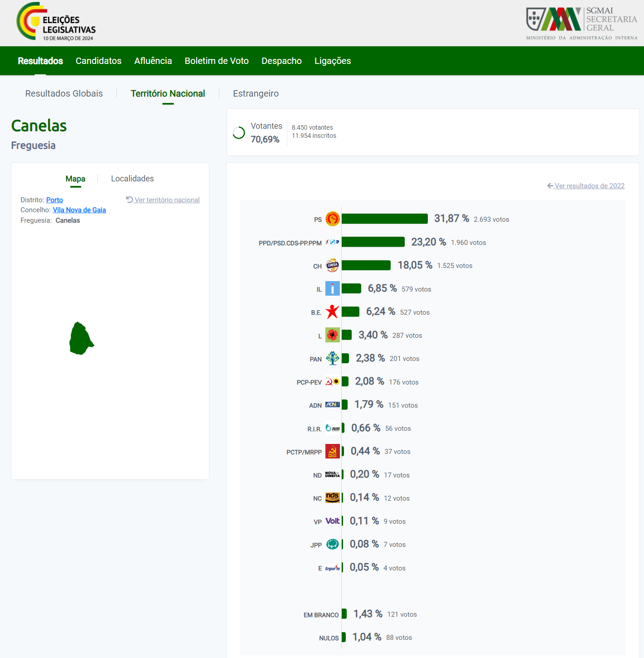Click the JPP party icon
This screenshot has height=658, width=644.
[333, 544]
